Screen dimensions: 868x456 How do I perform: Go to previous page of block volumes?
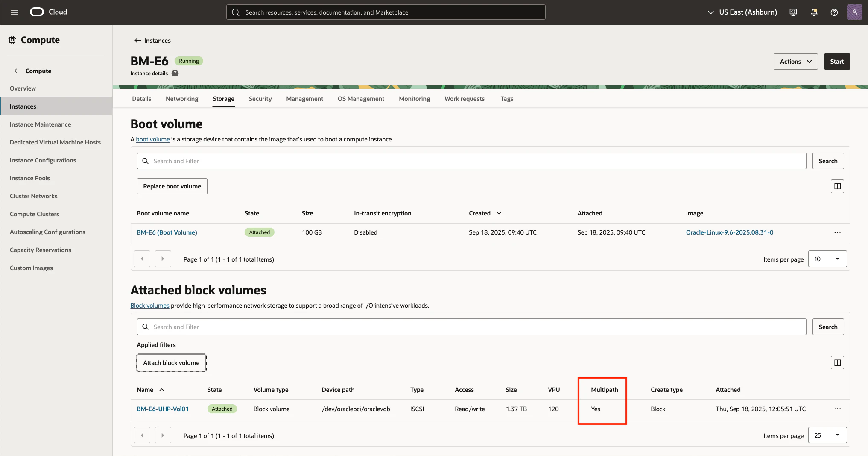click(142, 435)
